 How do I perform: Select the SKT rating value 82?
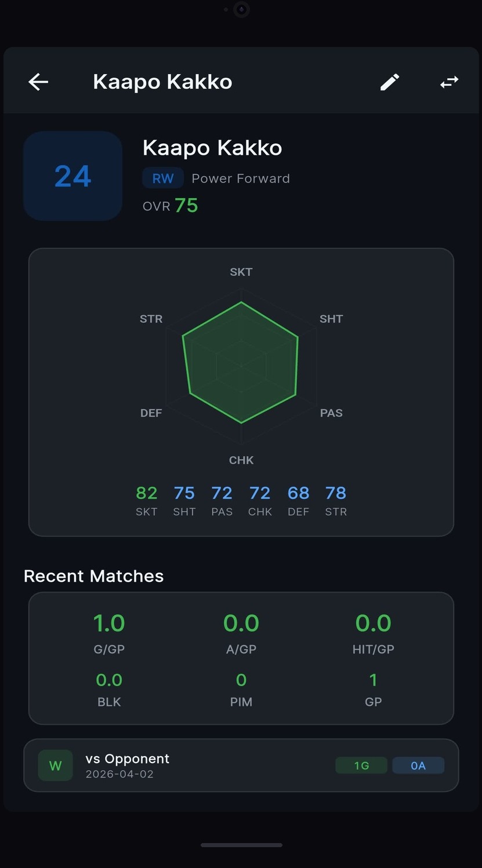[x=146, y=493]
